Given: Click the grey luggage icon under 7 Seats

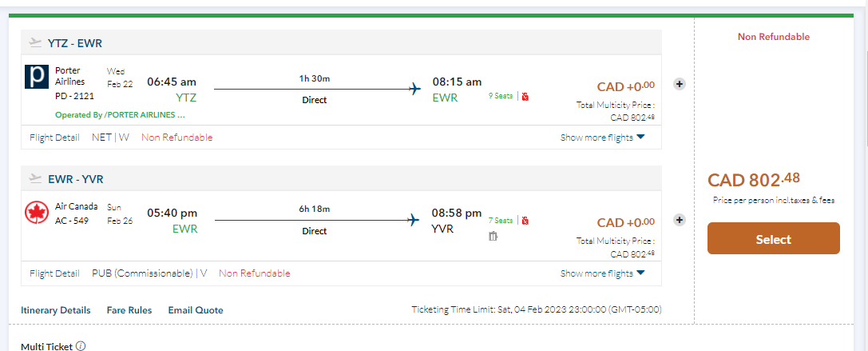Looking at the screenshot, I should coord(493,236).
